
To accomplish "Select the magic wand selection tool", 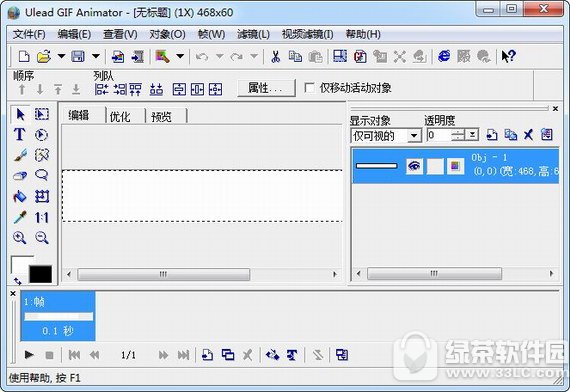I will pos(42,155).
